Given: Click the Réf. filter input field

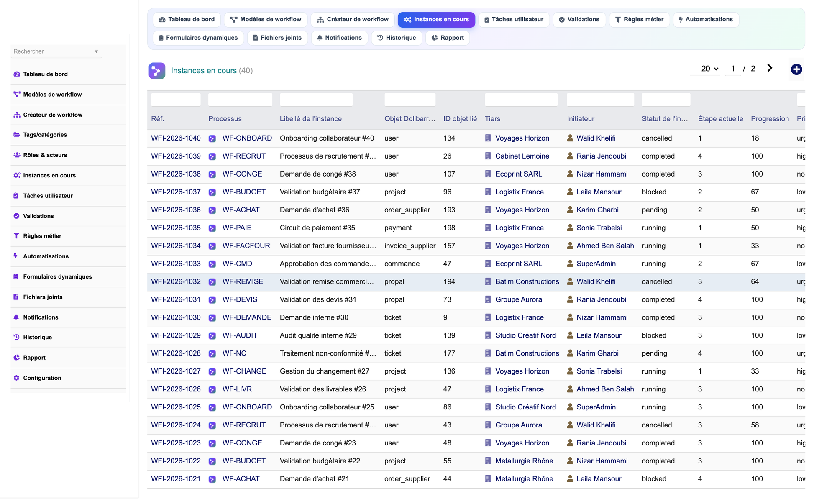Looking at the screenshot, I should point(176,100).
